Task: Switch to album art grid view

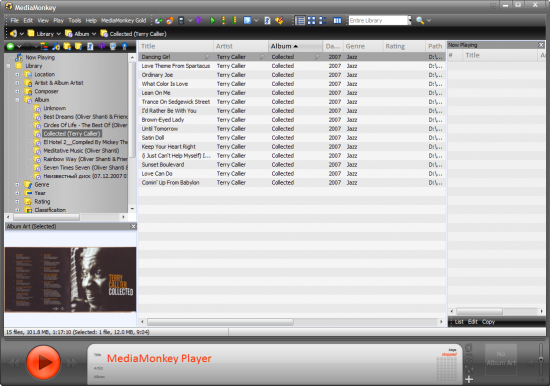Action: (311, 21)
